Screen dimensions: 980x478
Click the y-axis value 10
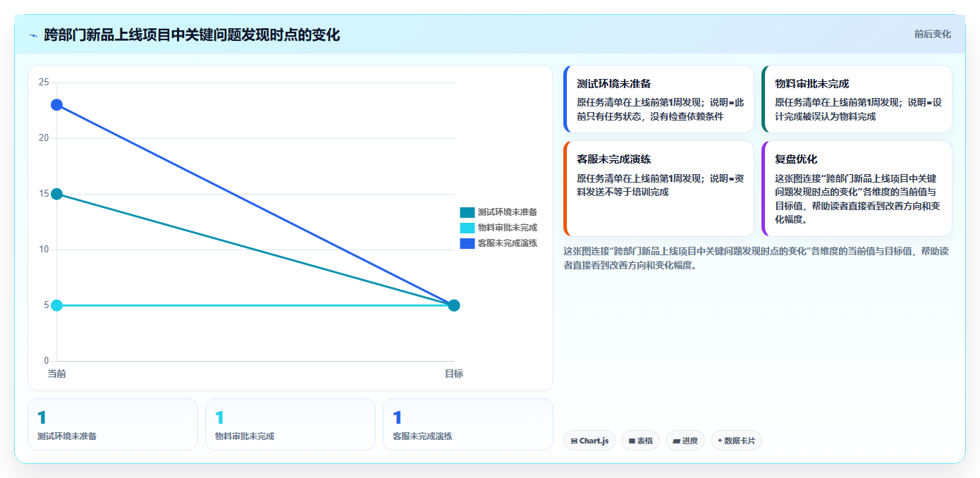(44, 250)
